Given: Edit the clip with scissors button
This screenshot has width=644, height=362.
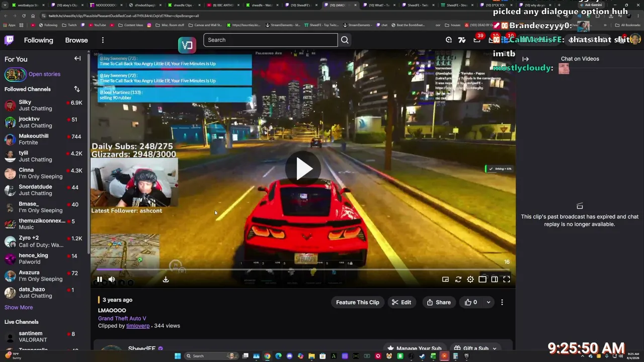Looking at the screenshot, I should [x=401, y=302].
